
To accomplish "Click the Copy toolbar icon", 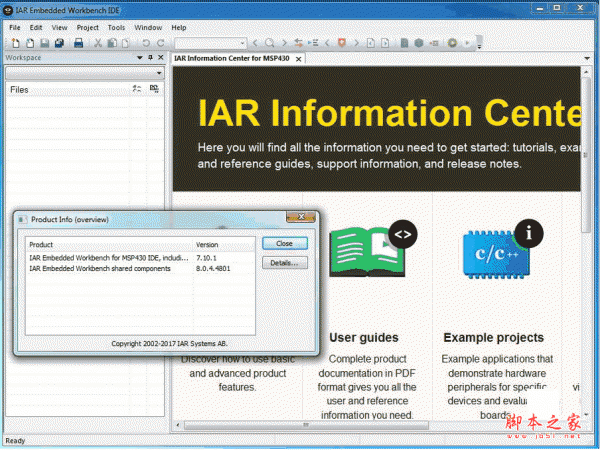I will 112,43.
